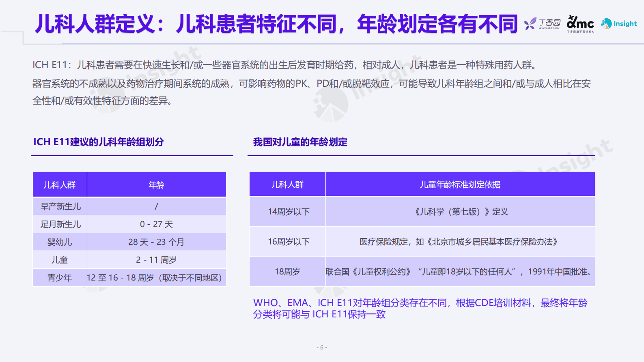The height and width of the screenshot is (362, 644).
Task: Select the 14周岁以下 cell
Action: pyautogui.click(x=287, y=212)
